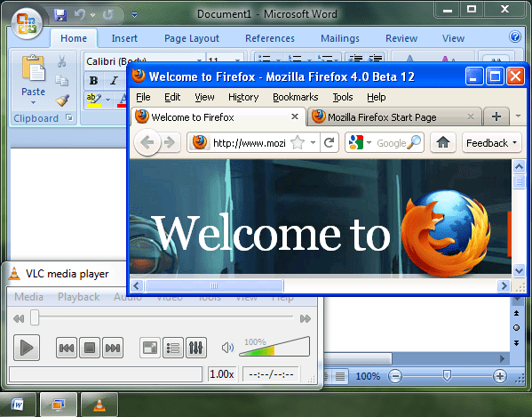This screenshot has width=532, height=417.
Task: Open VLC Playback menu
Action: (79, 297)
